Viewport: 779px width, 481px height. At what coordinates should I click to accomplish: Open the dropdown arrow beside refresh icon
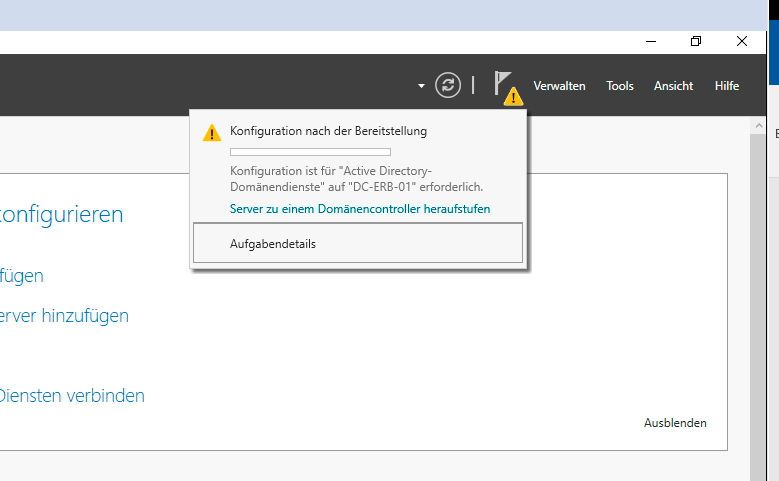421,86
